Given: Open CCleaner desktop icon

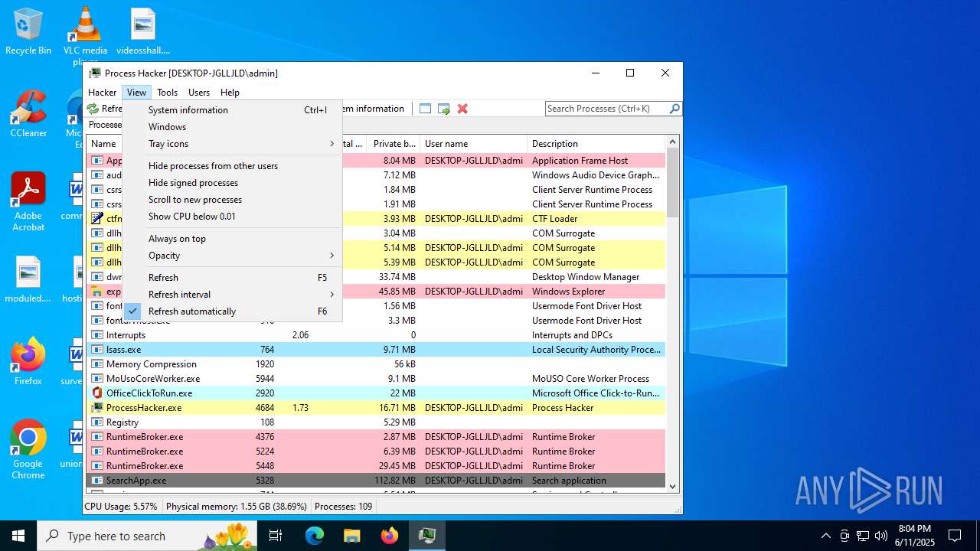Looking at the screenshot, I should [x=28, y=115].
